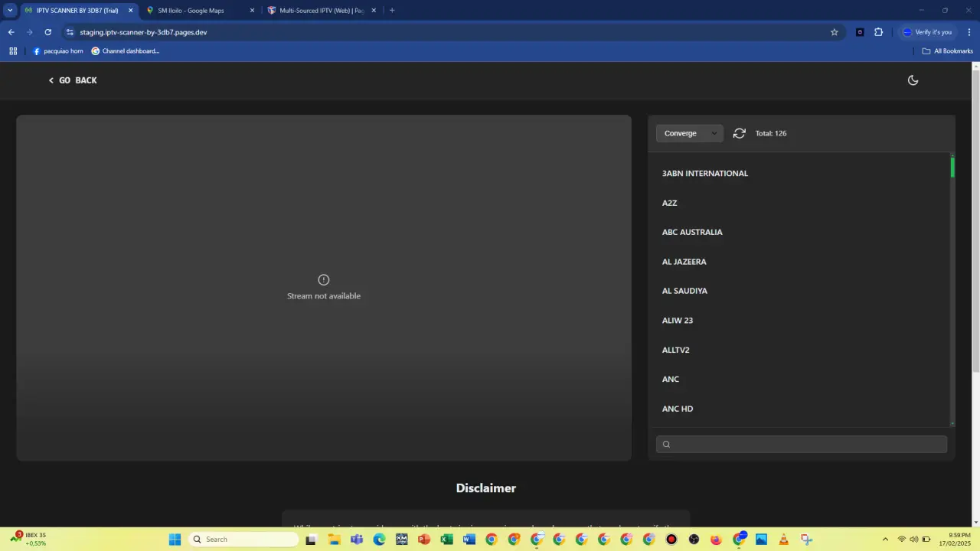The height and width of the screenshot is (551, 980).
Task: Close the Multi-Sourced IPTV tab
Action: (374, 11)
